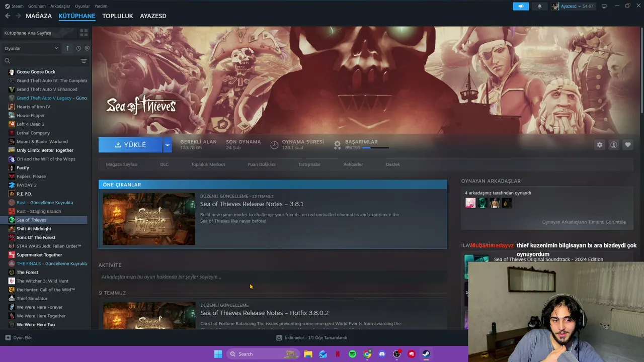644x362 pixels.
Task: Select Lethal Company in library list
Action: click(33, 133)
